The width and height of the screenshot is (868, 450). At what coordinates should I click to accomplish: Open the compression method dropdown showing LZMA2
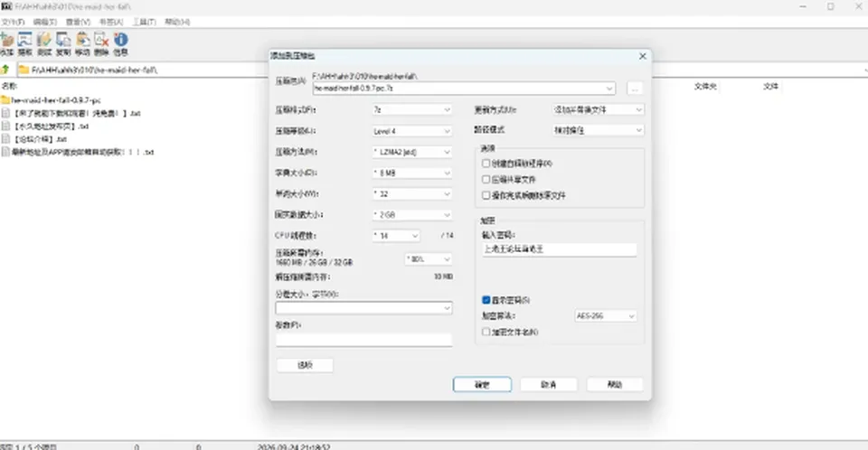412,152
